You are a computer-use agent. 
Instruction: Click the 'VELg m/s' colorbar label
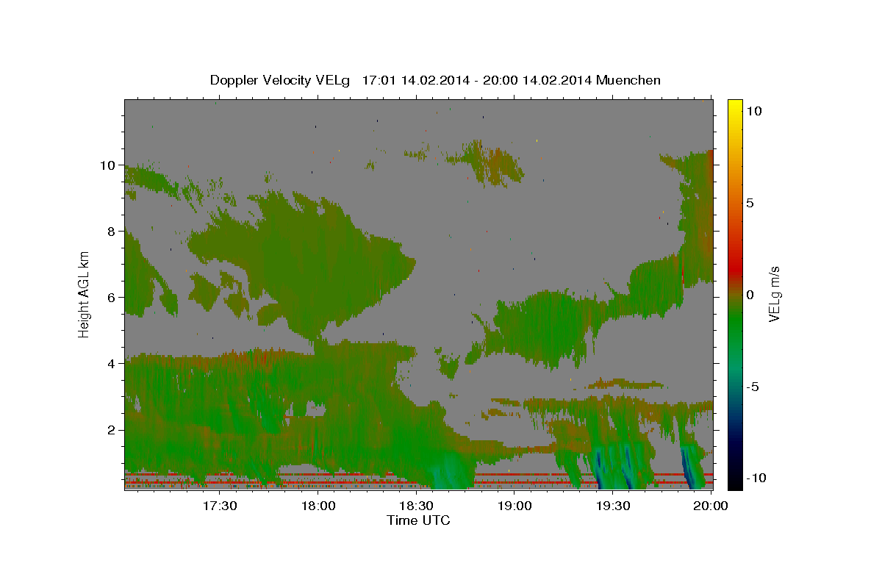pyautogui.click(x=773, y=295)
